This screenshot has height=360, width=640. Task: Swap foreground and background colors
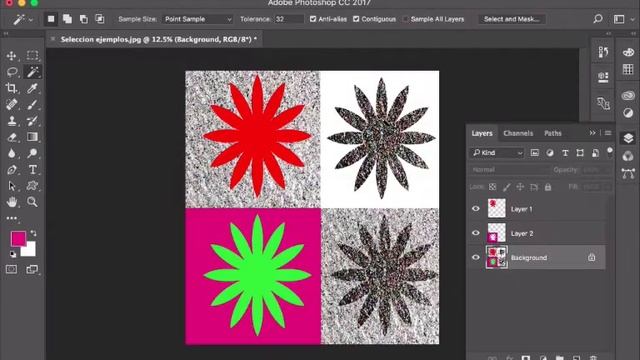coord(33,233)
